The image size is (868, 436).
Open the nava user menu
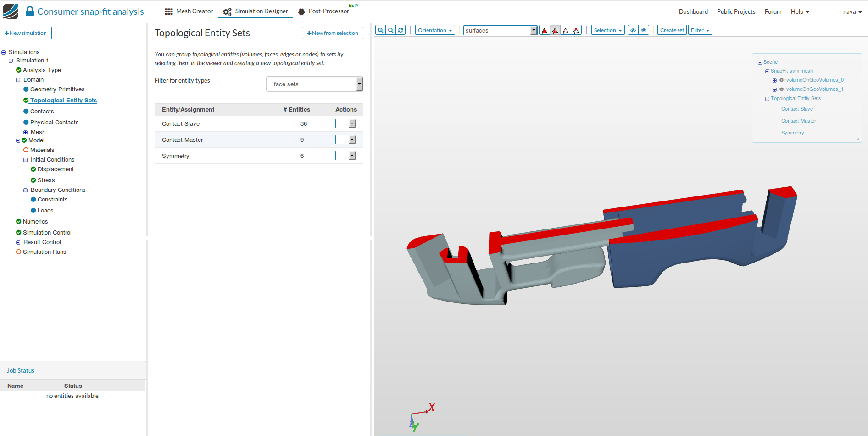click(852, 11)
